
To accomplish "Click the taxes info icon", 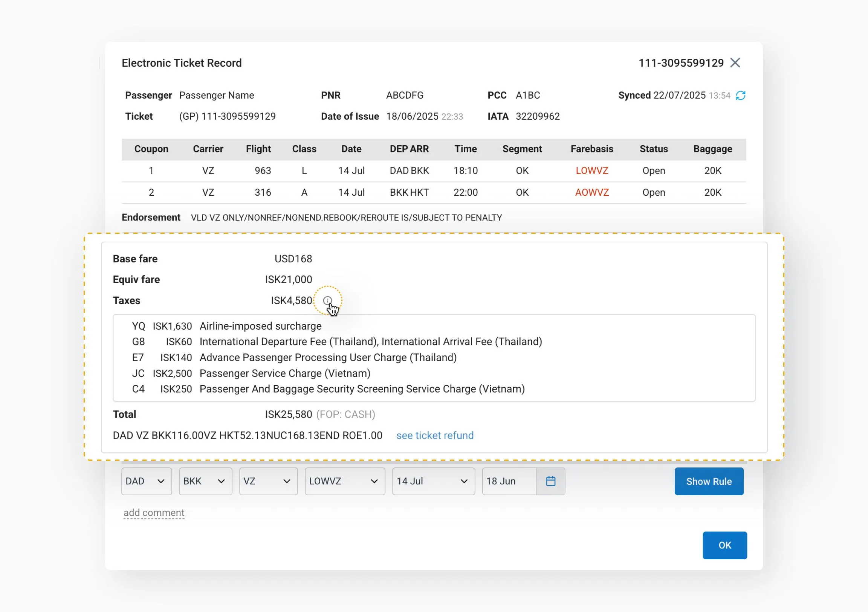I will (x=327, y=300).
